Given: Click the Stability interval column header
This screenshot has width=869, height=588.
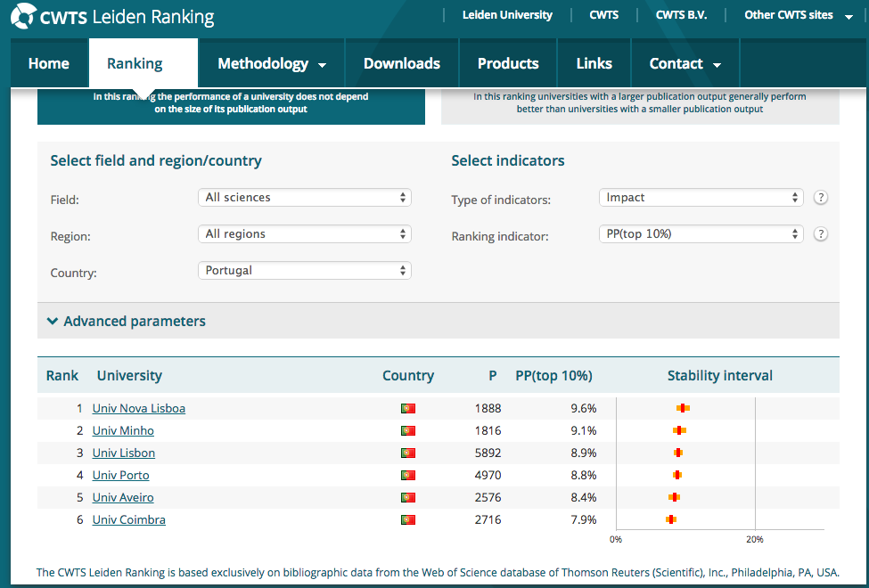Looking at the screenshot, I should 719,376.
